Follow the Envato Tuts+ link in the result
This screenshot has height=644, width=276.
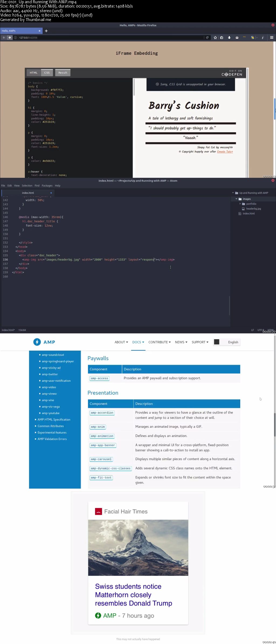pyautogui.click(x=225, y=152)
